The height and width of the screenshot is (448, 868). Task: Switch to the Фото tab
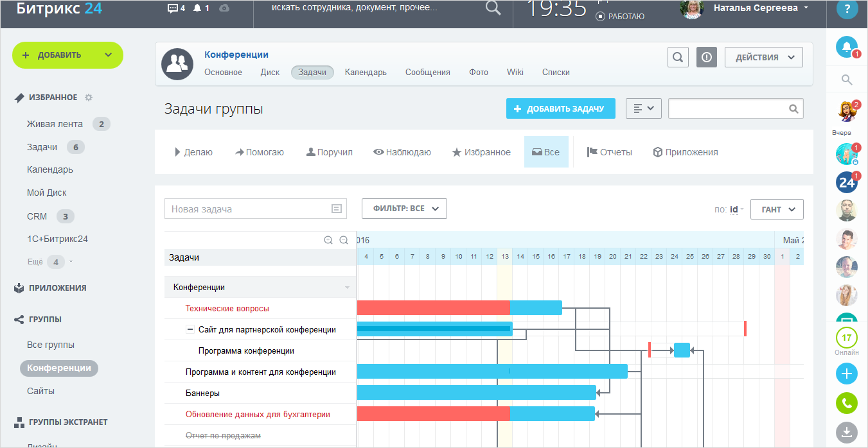point(479,73)
